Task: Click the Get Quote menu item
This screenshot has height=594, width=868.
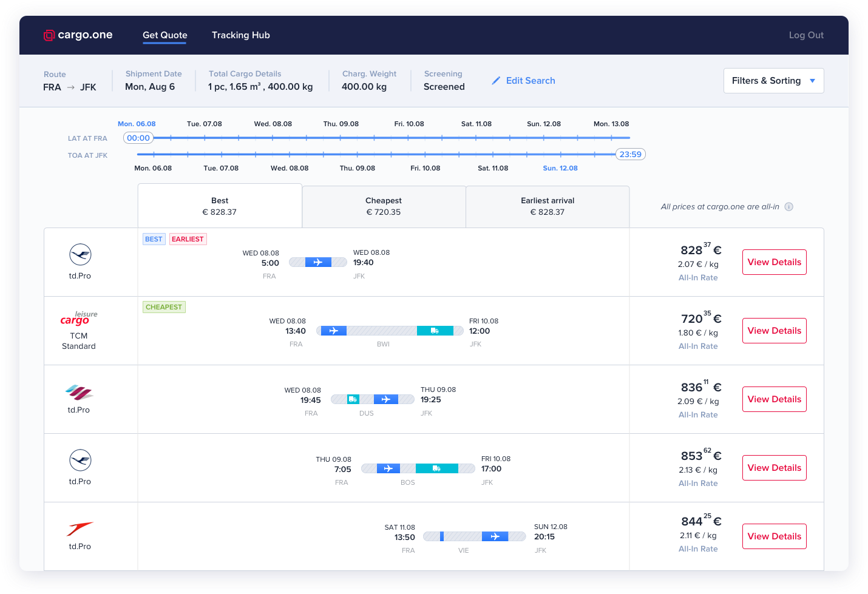Action: pos(164,35)
